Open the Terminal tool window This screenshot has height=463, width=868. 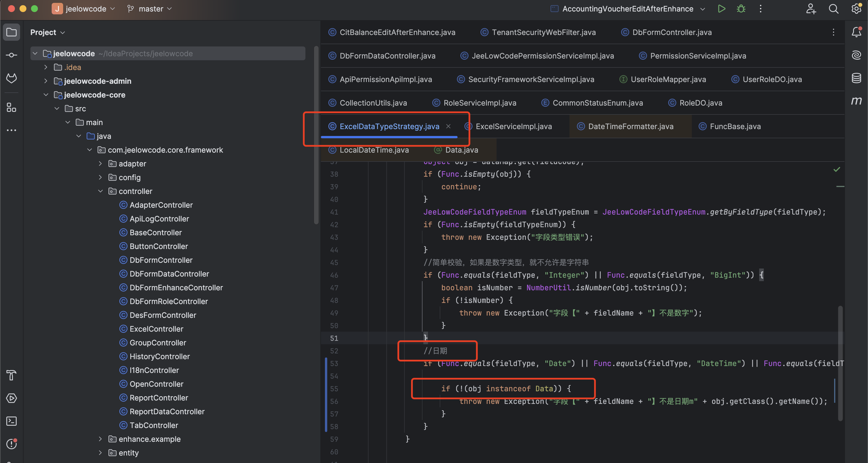[11, 421]
